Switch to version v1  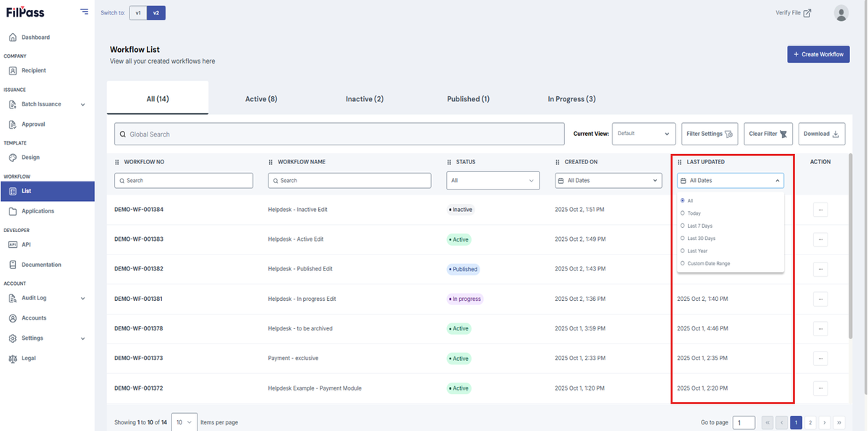click(138, 13)
